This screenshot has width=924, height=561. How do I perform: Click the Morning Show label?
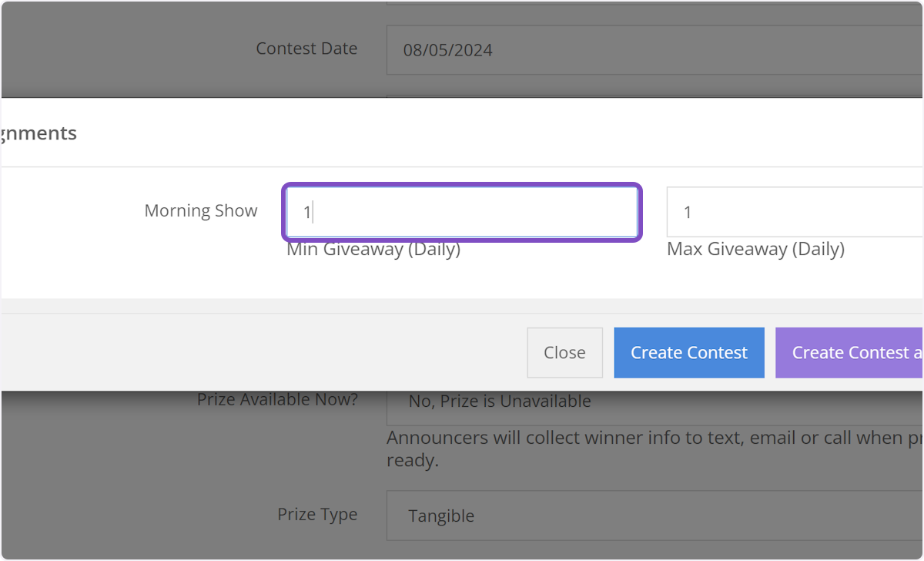coord(201,210)
